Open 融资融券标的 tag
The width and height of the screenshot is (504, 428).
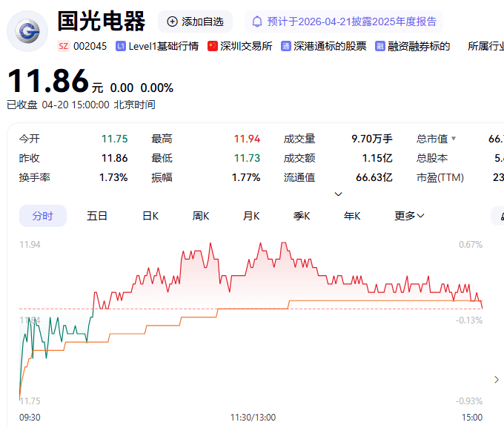pyautogui.click(x=419, y=46)
